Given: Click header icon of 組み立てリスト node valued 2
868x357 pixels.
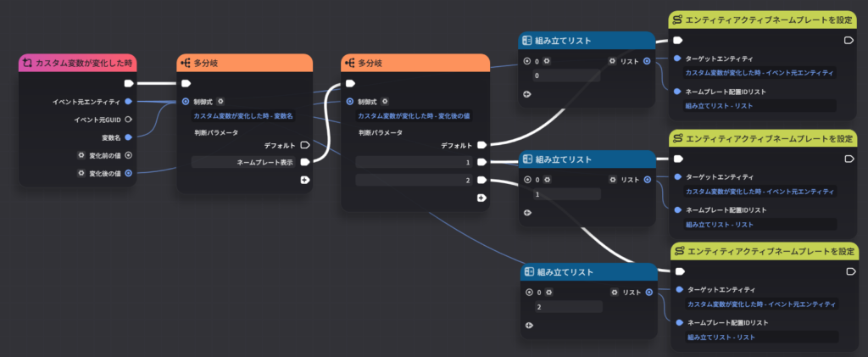Looking at the screenshot, I should (x=530, y=272).
